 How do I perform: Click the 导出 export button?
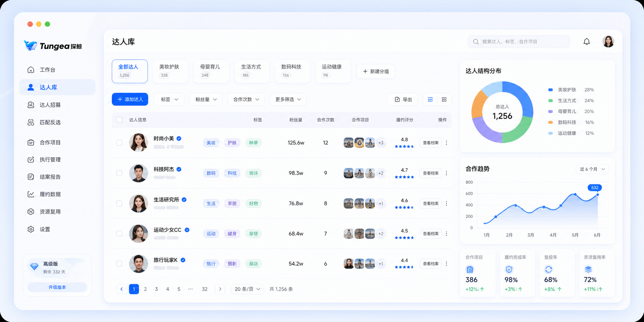(x=403, y=99)
